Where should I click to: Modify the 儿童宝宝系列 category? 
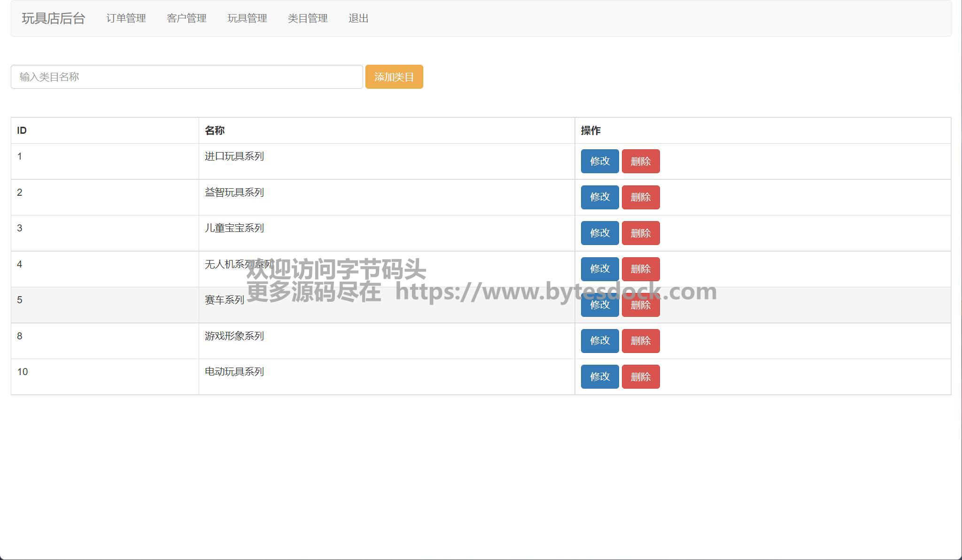coord(599,233)
